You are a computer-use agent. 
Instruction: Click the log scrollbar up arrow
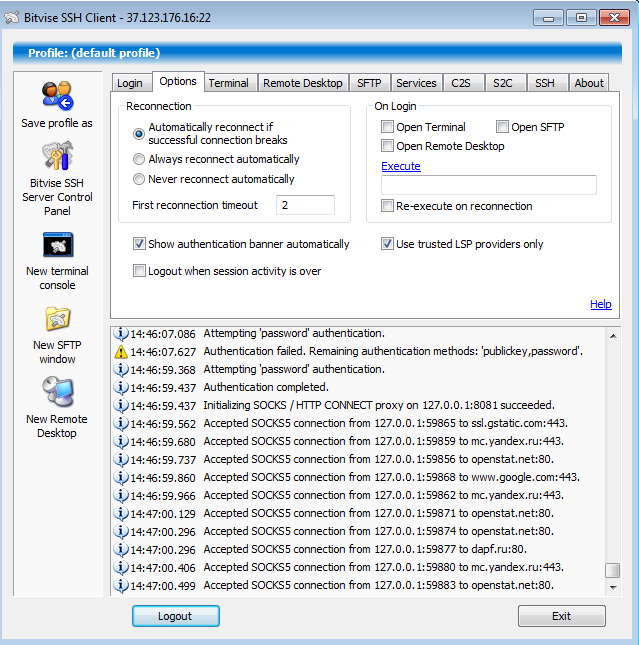tap(613, 336)
